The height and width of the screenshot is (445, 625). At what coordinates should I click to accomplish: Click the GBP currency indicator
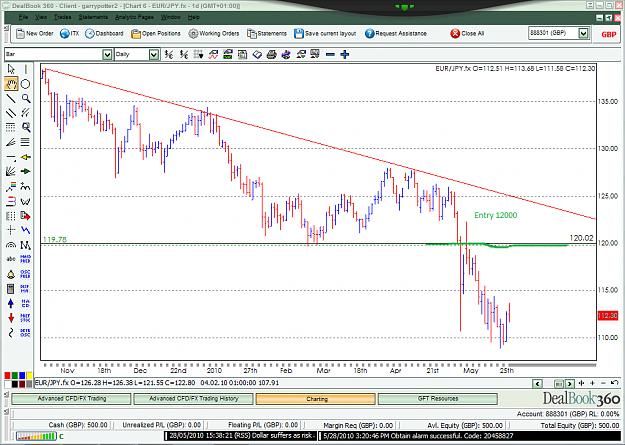pos(608,34)
